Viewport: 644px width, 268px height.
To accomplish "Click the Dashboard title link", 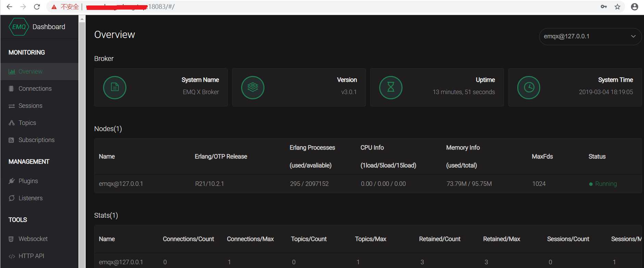I will 49,27.
